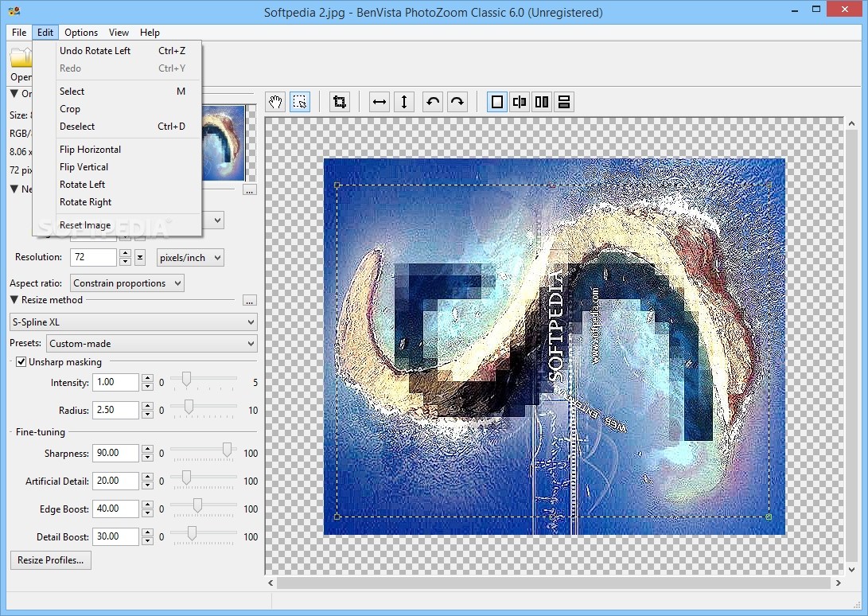The height and width of the screenshot is (616, 868).
Task: Open the S-Spline XL resize method dropdown
Action: tap(134, 322)
